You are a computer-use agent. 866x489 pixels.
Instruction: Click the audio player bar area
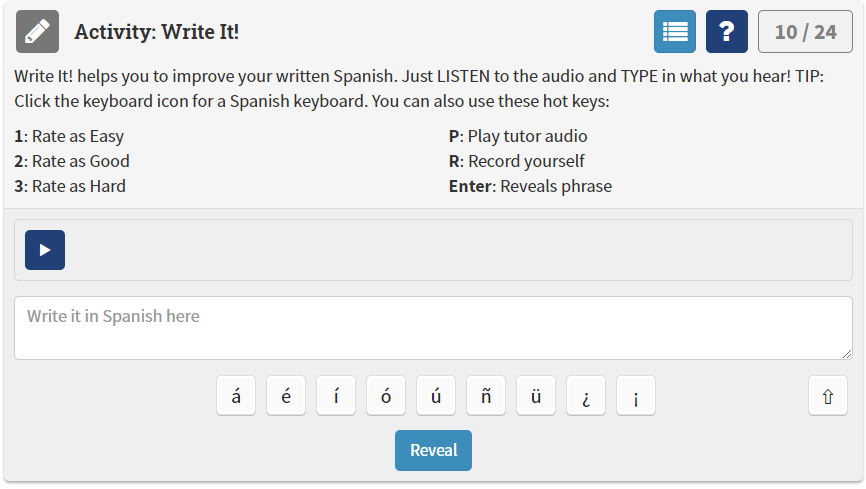click(x=434, y=250)
